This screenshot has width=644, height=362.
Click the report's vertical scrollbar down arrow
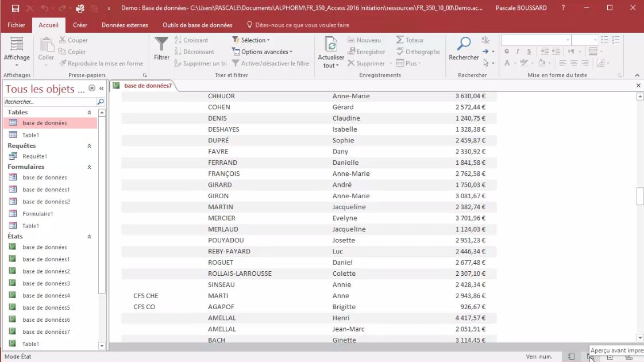point(640,338)
